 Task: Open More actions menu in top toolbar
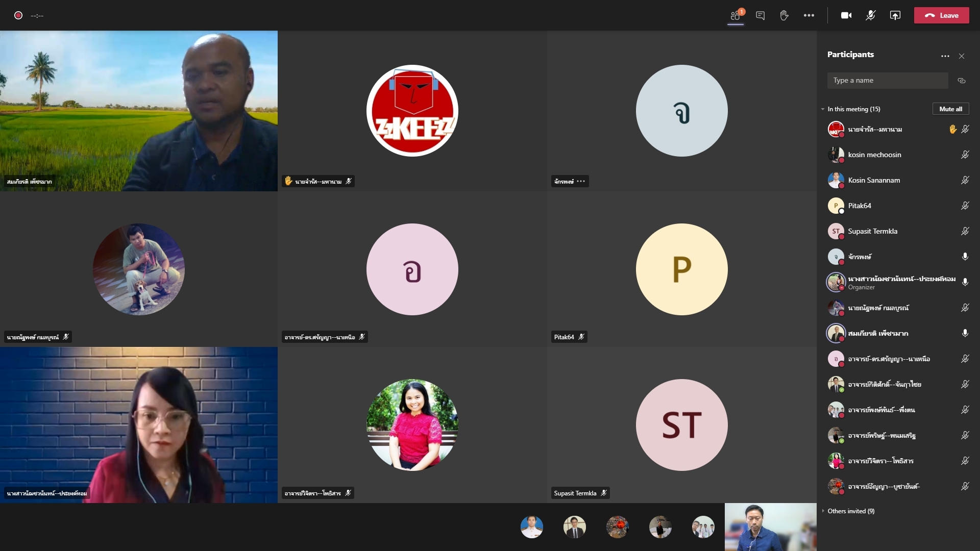click(809, 15)
